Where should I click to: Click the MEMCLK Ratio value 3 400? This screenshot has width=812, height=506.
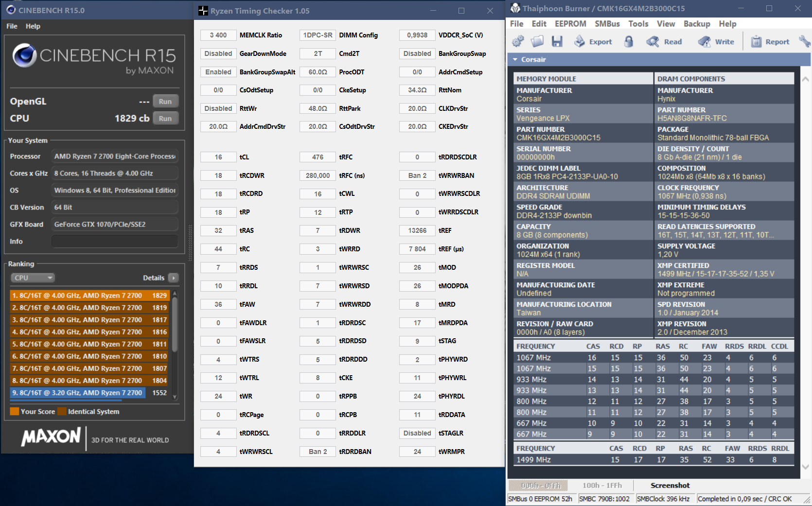218,35
